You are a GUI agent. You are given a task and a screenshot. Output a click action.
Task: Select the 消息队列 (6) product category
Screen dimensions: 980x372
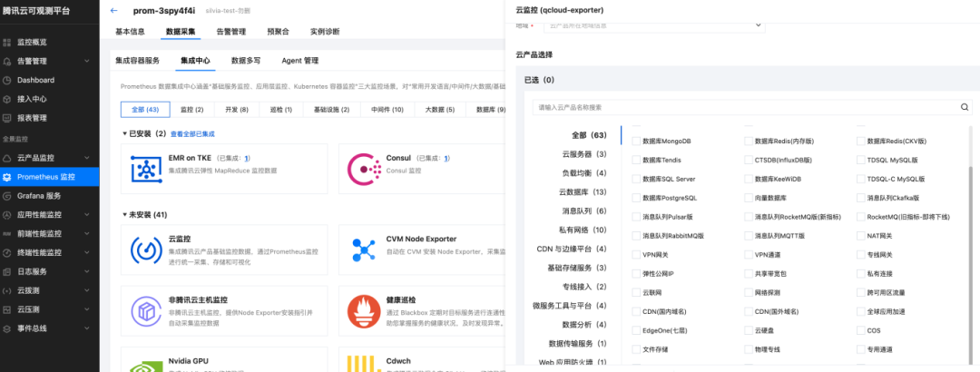click(x=583, y=210)
